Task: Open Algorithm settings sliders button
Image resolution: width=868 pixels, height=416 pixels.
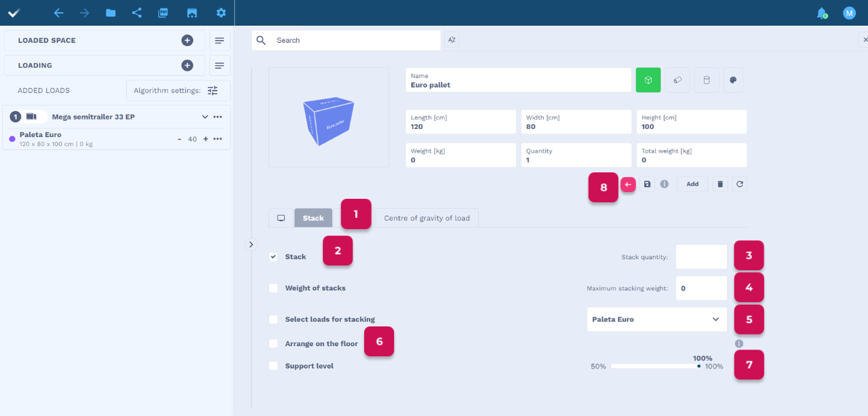Action: click(213, 90)
